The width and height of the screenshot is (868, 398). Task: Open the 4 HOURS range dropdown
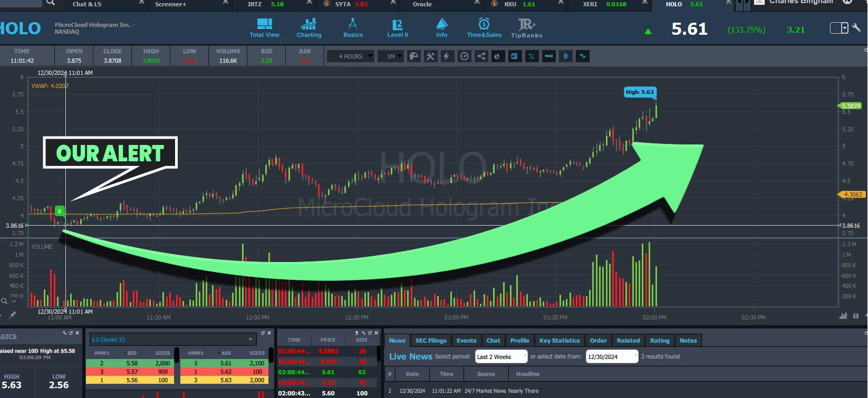(351, 56)
